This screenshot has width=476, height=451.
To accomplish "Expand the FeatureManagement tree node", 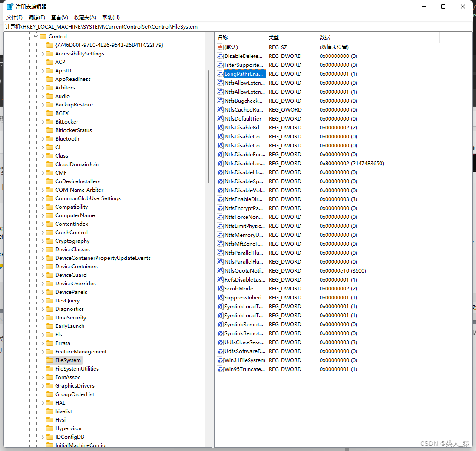I will (x=43, y=351).
